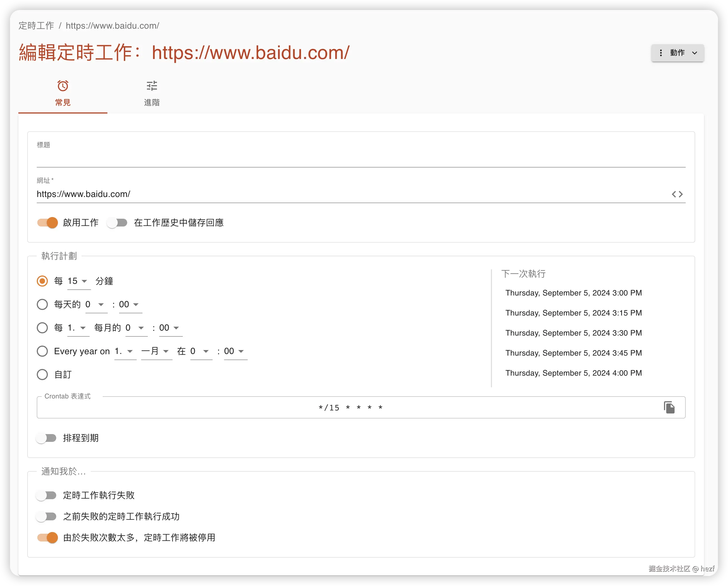Disable 由於失敗次數太多 notification switch

[48, 537]
